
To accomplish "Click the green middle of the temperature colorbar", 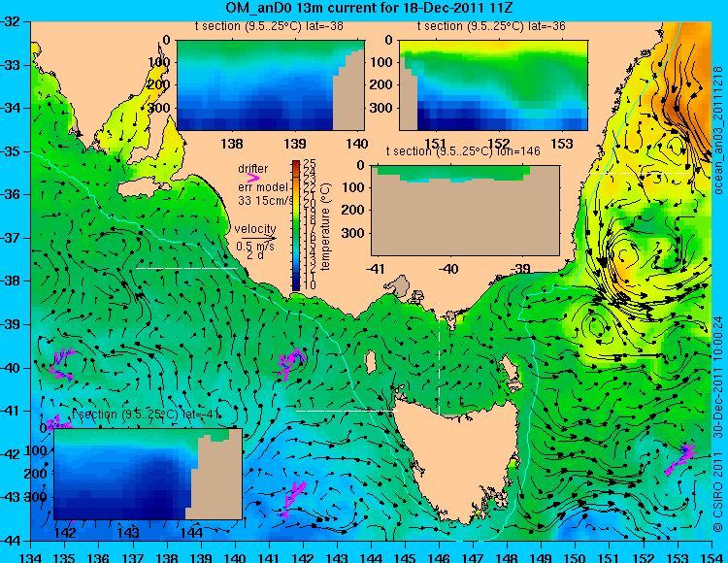I will [x=296, y=226].
